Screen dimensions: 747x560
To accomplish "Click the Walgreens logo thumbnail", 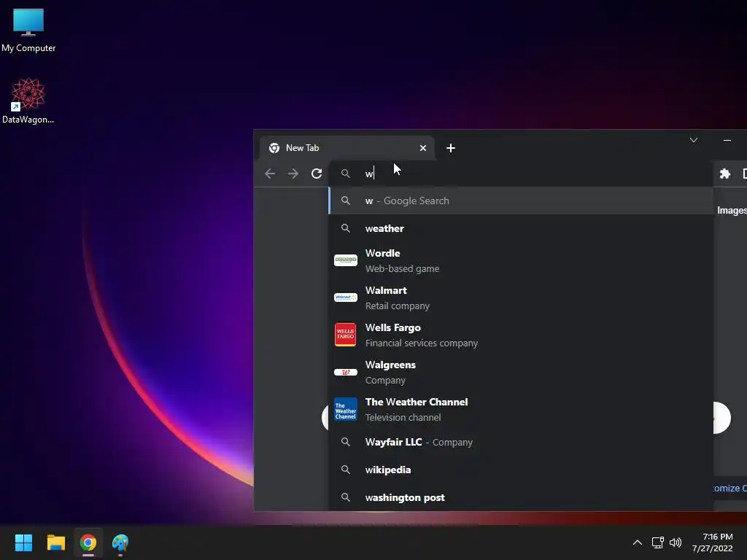I will pos(345,372).
